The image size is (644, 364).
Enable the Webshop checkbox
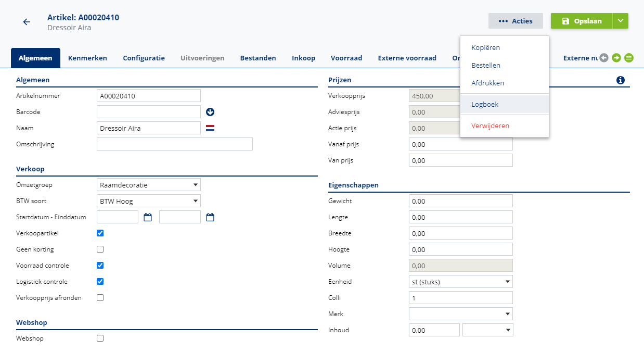tap(100, 338)
